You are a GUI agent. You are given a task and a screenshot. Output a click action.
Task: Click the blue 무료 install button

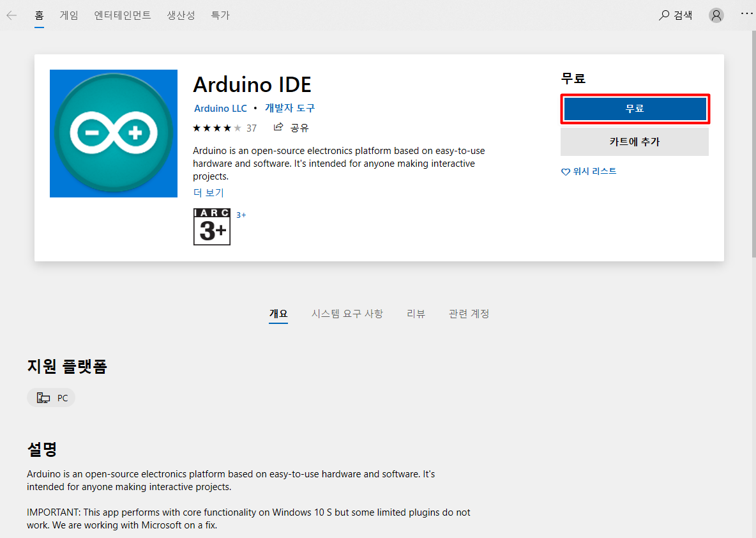coord(635,109)
